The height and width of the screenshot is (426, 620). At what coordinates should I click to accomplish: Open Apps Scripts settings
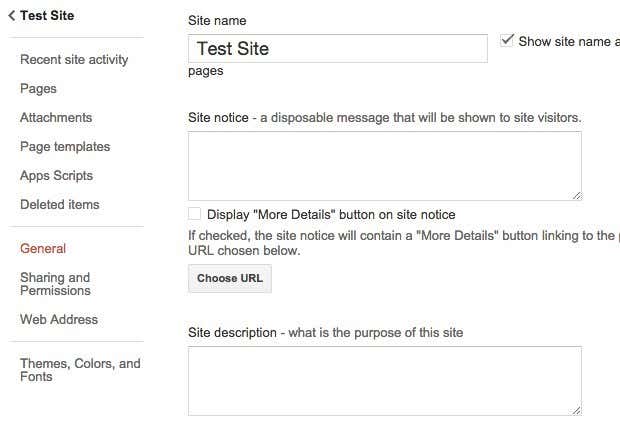(57, 176)
